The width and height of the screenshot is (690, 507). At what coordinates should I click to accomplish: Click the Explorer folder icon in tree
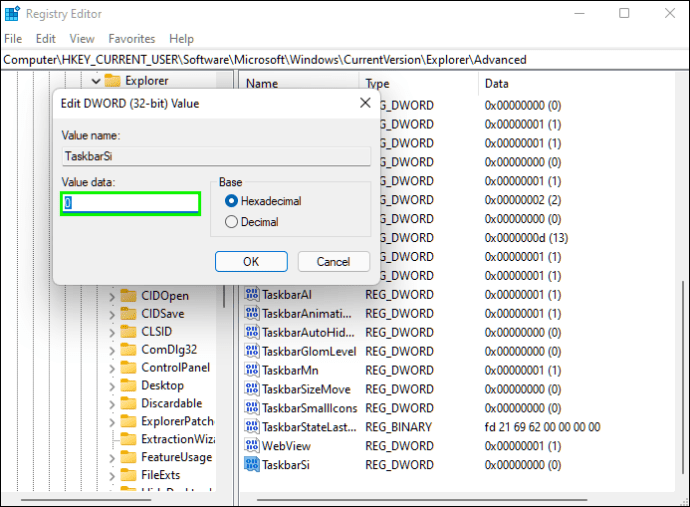point(113,81)
